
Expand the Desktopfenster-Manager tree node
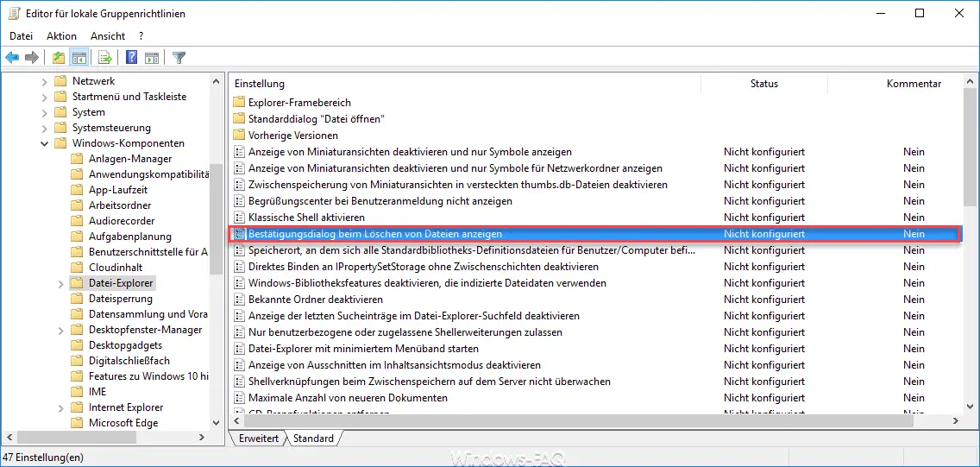point(60,330)
